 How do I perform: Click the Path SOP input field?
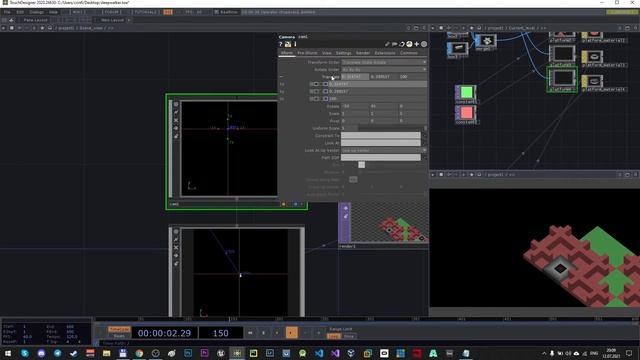pos(381,158)
